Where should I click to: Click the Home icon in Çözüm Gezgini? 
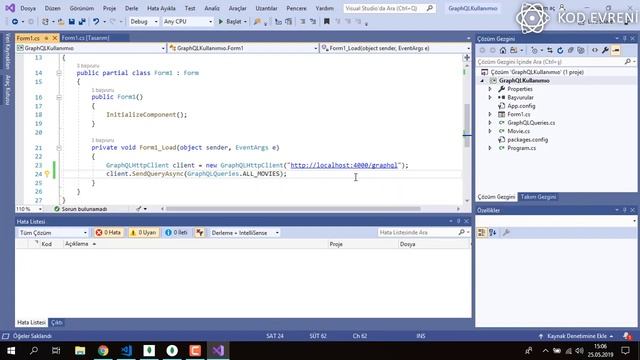[x=503, y=50]
